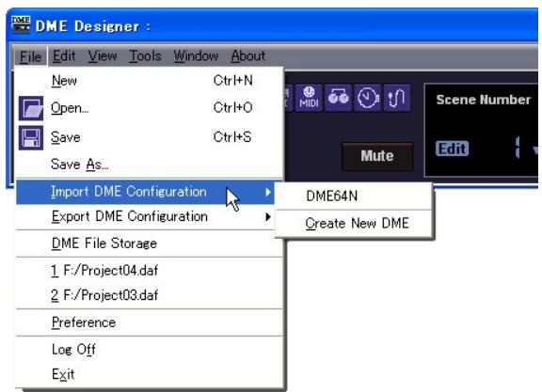This screenshot has height=392, width=542.
Task: Click the cable wiring toolbar icon
Action: click(397, 98)
